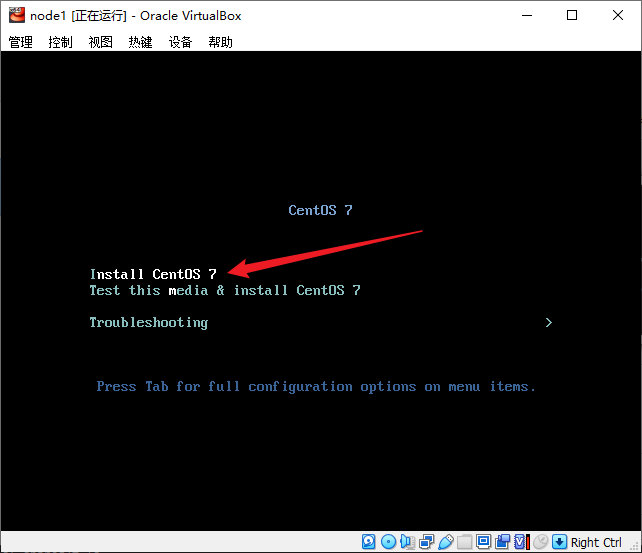This screenshot has width=642, height=553.
Task: Click the CPU virtualization status icon
Action: pos(522,542)
